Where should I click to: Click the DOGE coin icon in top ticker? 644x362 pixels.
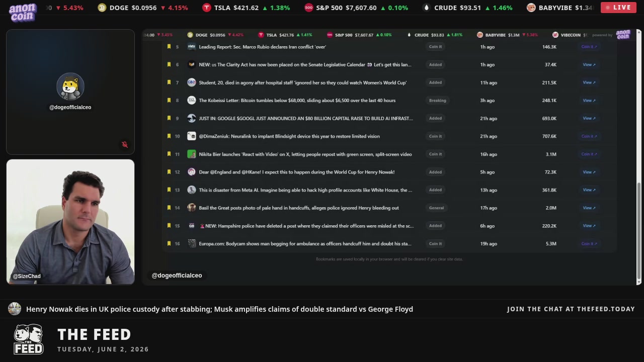[x=102, y=8]
